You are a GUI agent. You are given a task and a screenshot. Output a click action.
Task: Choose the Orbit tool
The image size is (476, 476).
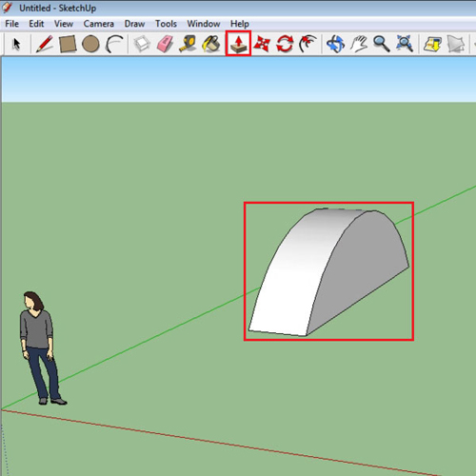(336, 44)
